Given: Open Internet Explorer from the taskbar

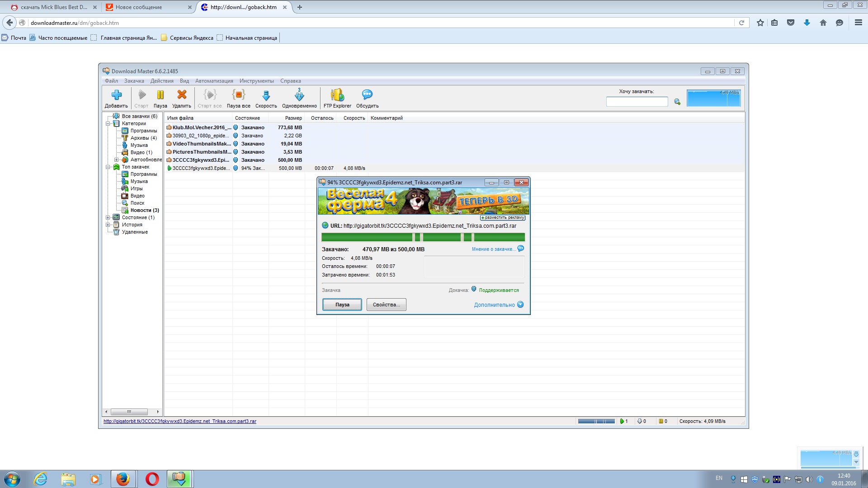Looking at the screenshot, I should tap(41, 479).
